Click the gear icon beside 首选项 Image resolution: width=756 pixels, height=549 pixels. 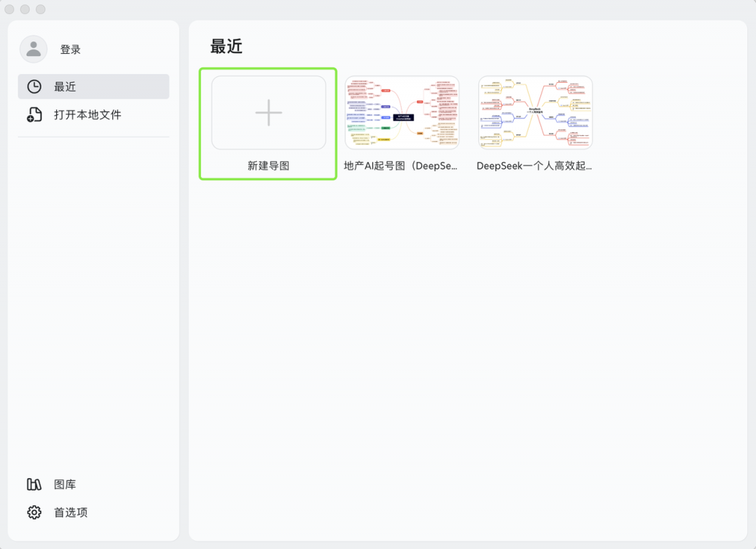tap(34, 512)
